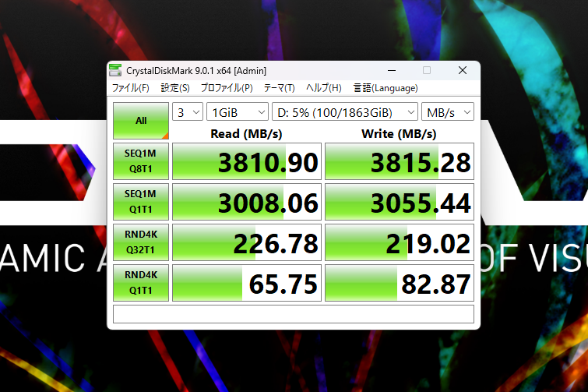Click the SEQ1M Q8T1 read value 3810.90
588x392 pixels.
coord(247,161)
